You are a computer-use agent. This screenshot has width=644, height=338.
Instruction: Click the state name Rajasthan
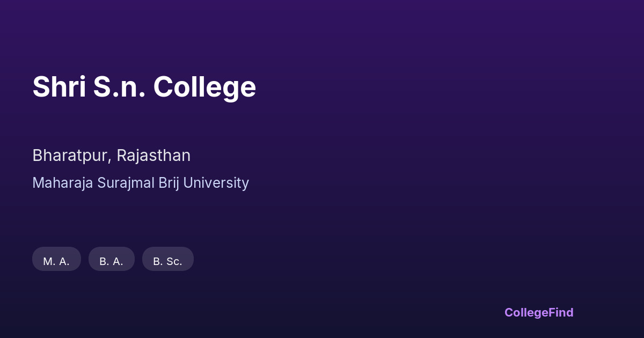tap(153, 156)
